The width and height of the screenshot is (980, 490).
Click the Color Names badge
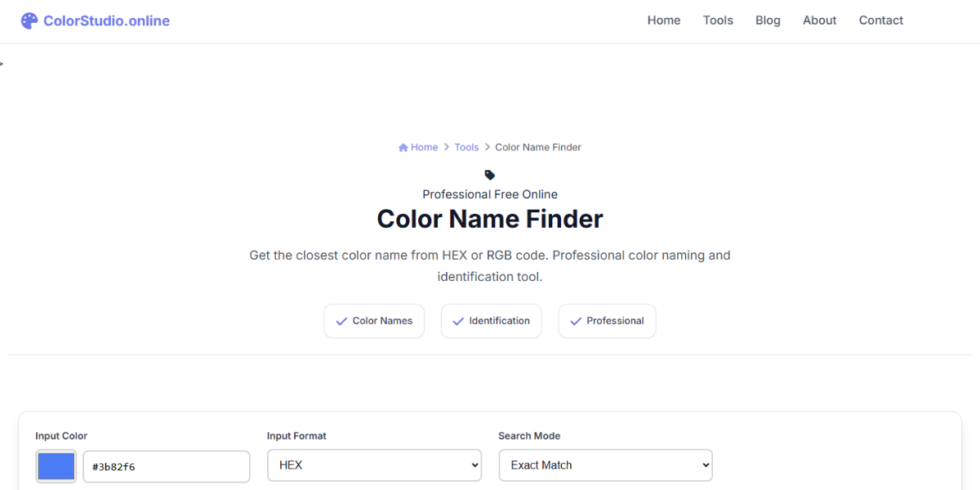pos(374,321)
